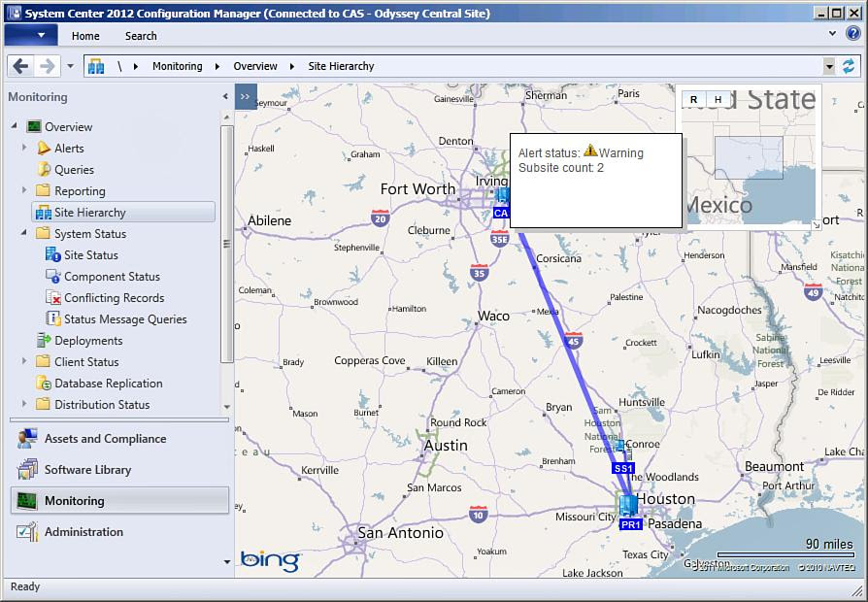Click the breadcrumb root site icon
Viewport: 868px width, 602px height.
tap(96, 66)
